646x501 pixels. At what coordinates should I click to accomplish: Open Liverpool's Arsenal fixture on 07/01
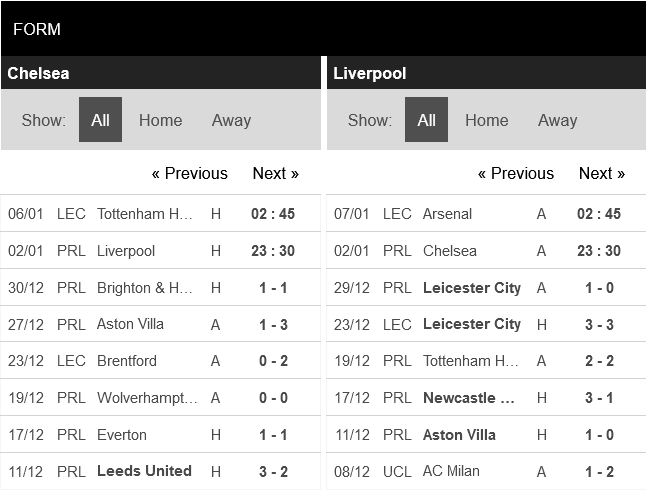[448, 214]
